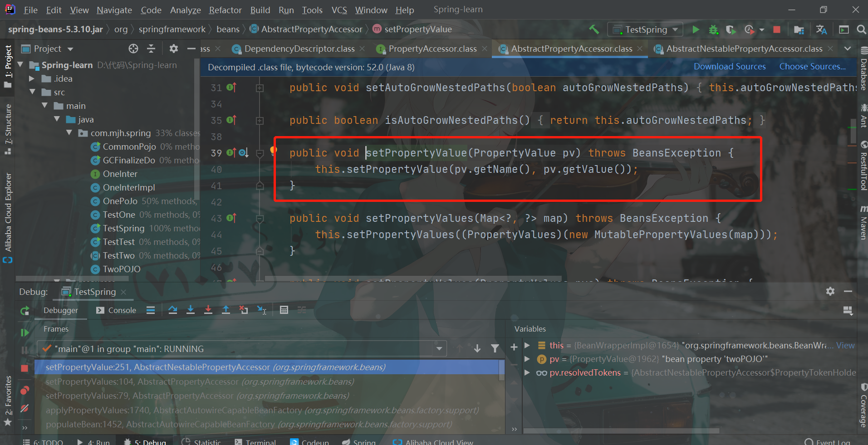This screenshot has height=445, width=868.
Task: Expand the .idea folder
Action: point(32,78)
